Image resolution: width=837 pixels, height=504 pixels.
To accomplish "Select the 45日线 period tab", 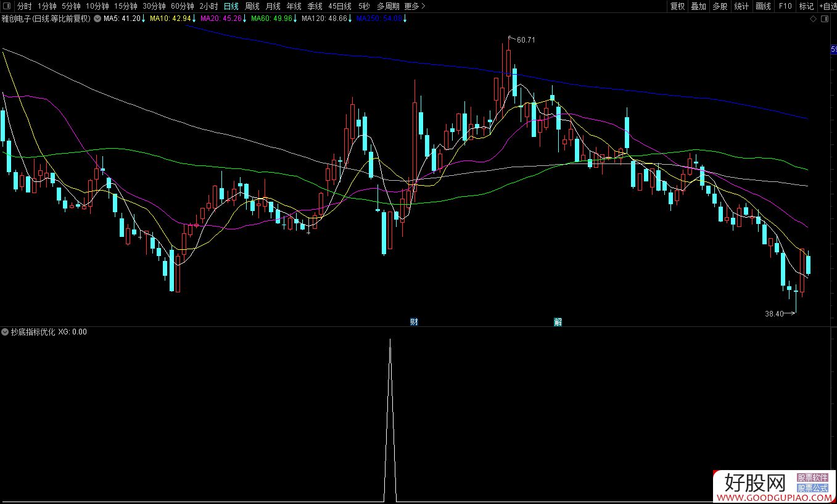I will [x=340, y=6].
